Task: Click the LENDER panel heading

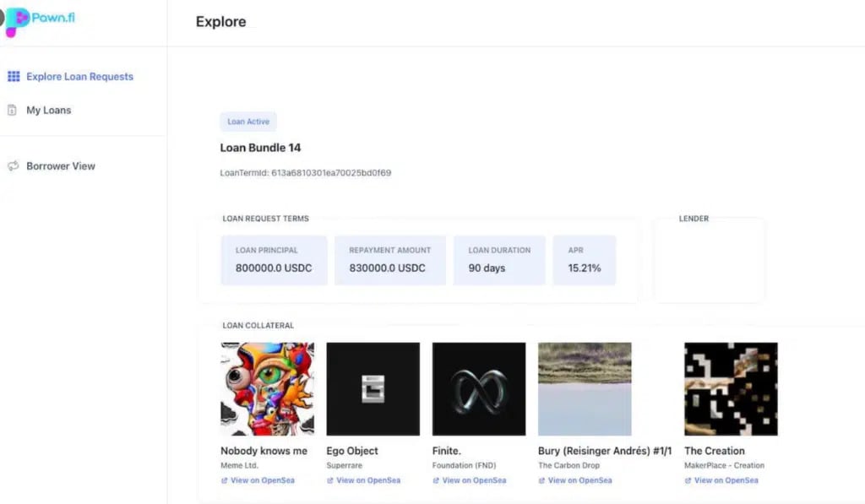Action: 694,219
